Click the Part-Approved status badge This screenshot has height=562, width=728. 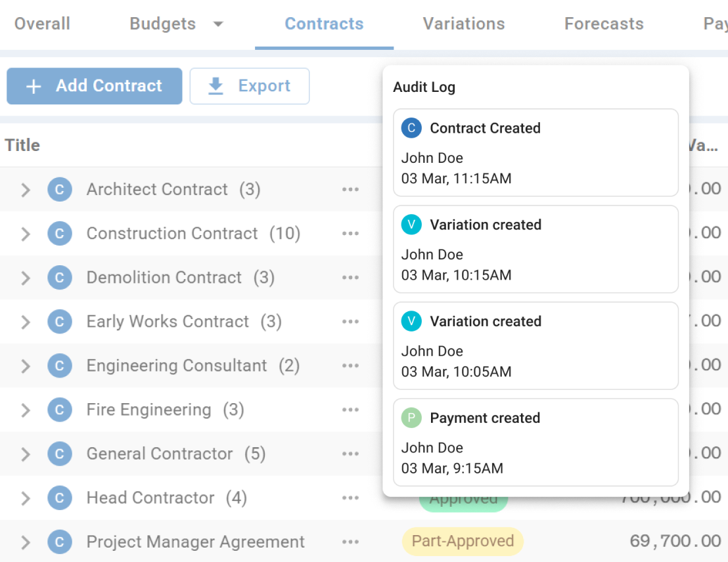tap(463, 540)
